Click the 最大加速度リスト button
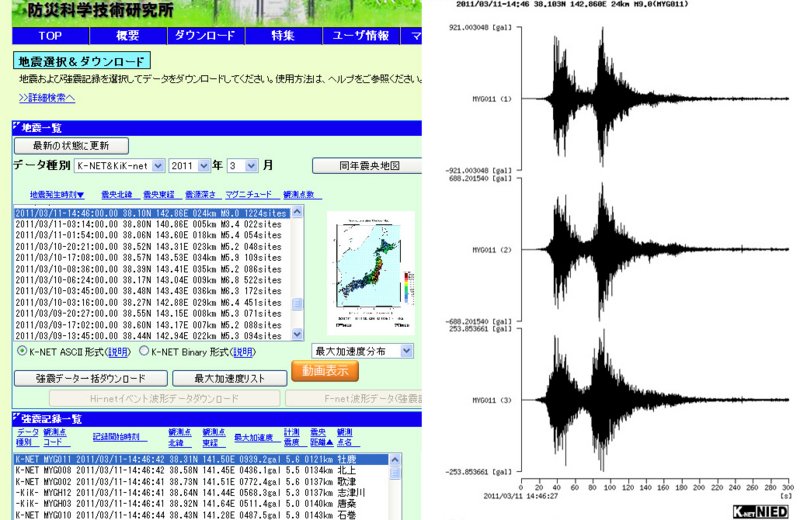 point(230,379)
